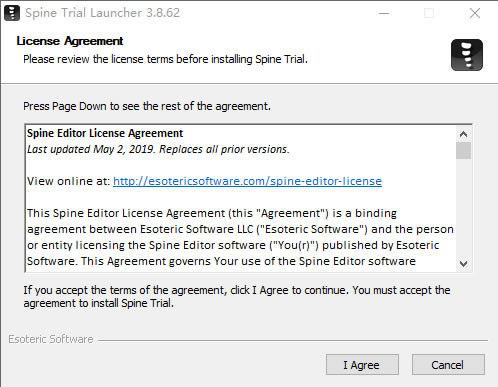Click the Spine Editor License Agreement heading
Screen dimensions: 498x387
coord(105,133)
